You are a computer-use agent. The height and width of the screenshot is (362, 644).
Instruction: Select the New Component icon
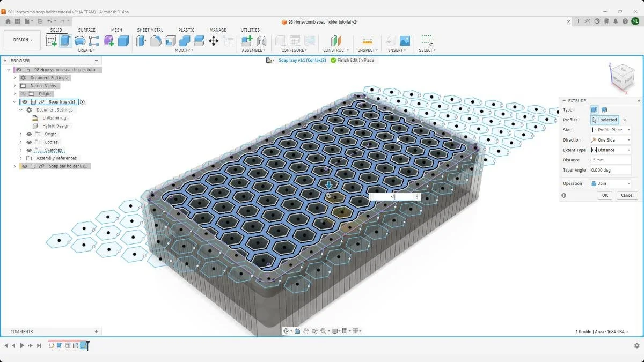click(x=247, y=41)
